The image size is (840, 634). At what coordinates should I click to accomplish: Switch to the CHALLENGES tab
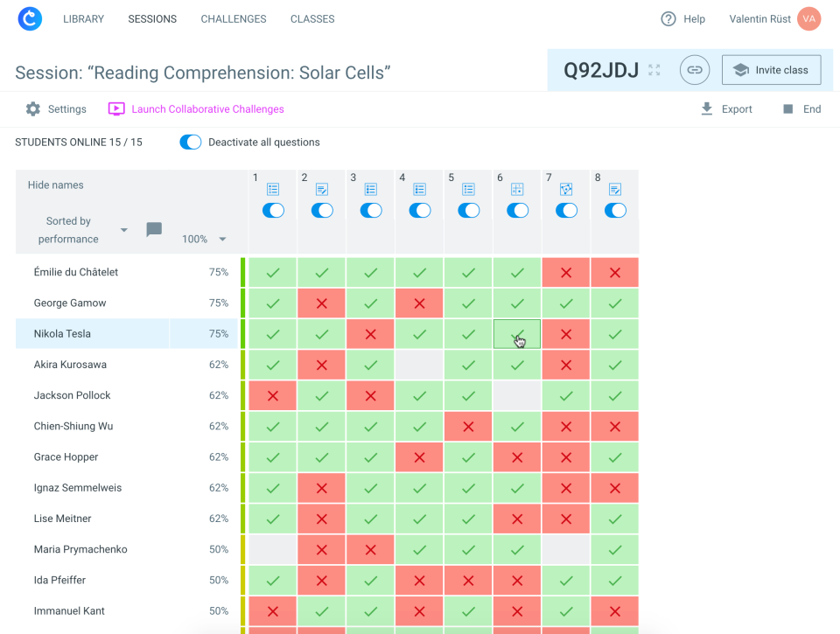[x=233, y=18]
